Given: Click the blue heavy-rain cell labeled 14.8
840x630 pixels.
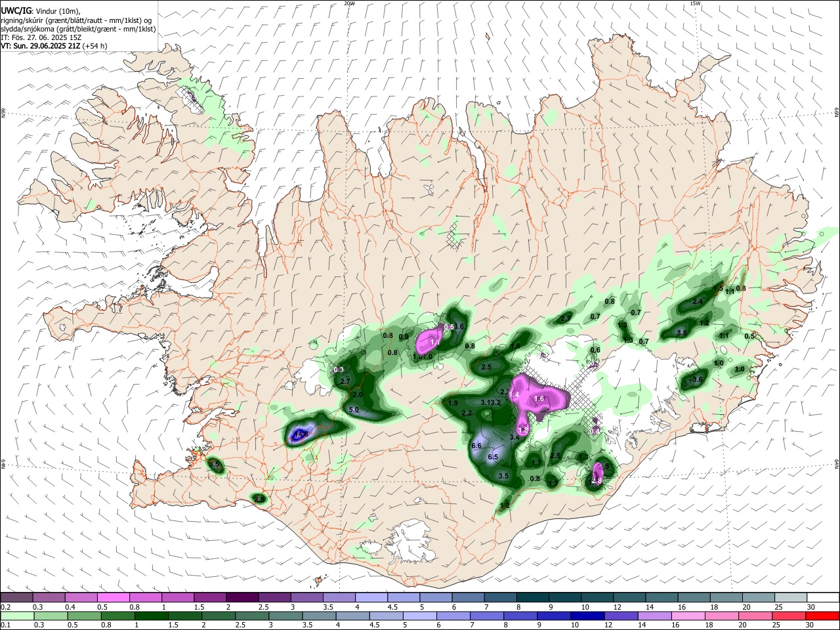Looking at the screenshot, I should [x=299, y=434].
